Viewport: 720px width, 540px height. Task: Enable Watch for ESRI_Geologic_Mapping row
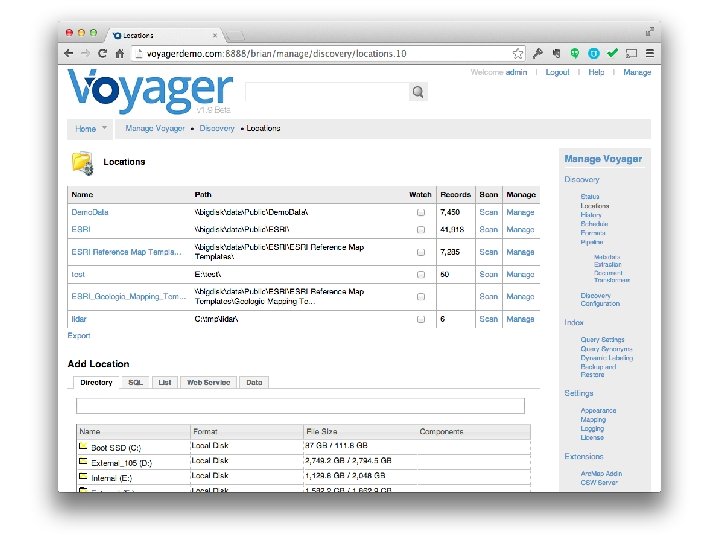coord(421,297)
